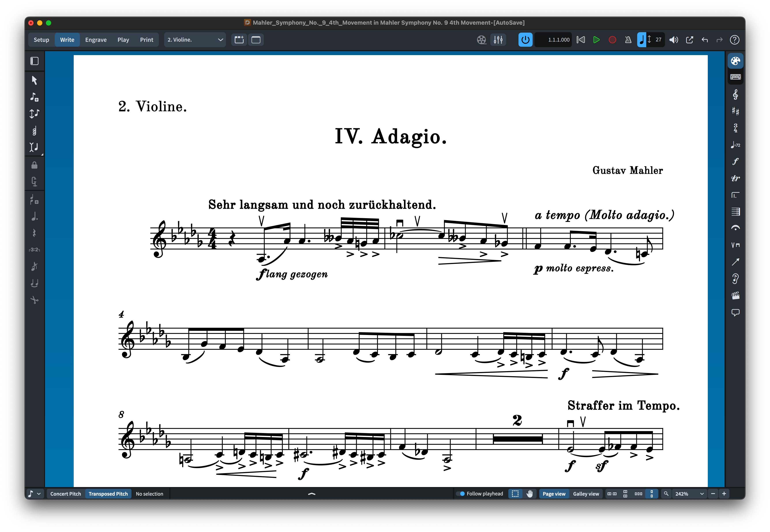Switch to Concert Pitch
The image size is (770, 532).
click(65, 494)
